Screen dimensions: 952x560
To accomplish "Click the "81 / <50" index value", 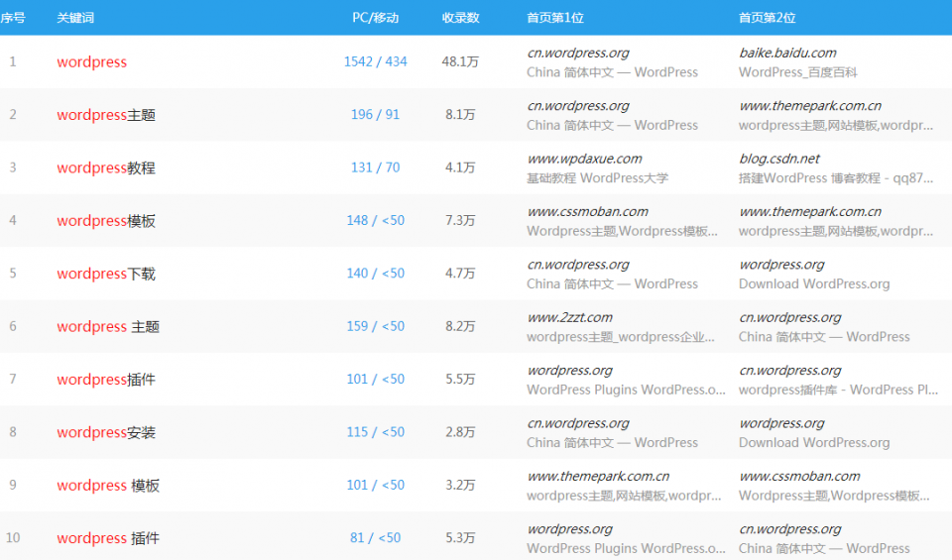I will pyautogui.click(x=375, y=538).
